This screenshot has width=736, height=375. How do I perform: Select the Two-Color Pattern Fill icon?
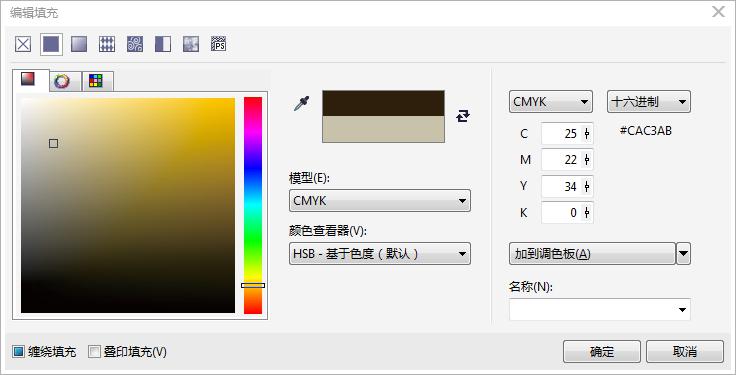(x=163, y=45)
